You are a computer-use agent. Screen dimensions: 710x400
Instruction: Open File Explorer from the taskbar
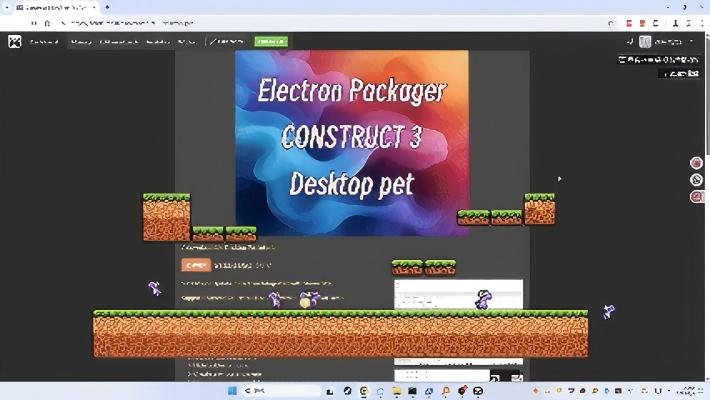(x=397, y=390)
